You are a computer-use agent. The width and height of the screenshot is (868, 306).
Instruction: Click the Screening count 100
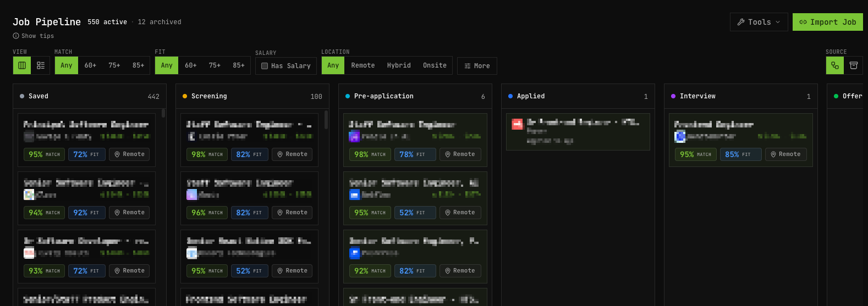tap(316, 97)
